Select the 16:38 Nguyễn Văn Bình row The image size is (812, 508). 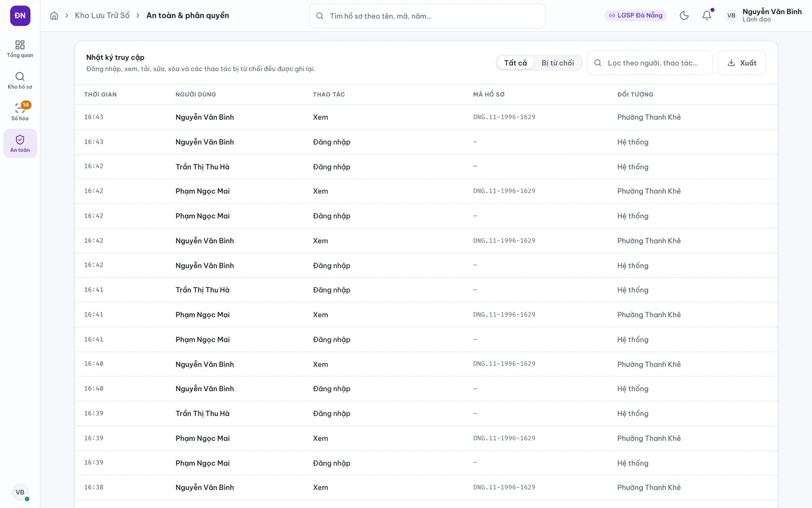tap(426, 488)
